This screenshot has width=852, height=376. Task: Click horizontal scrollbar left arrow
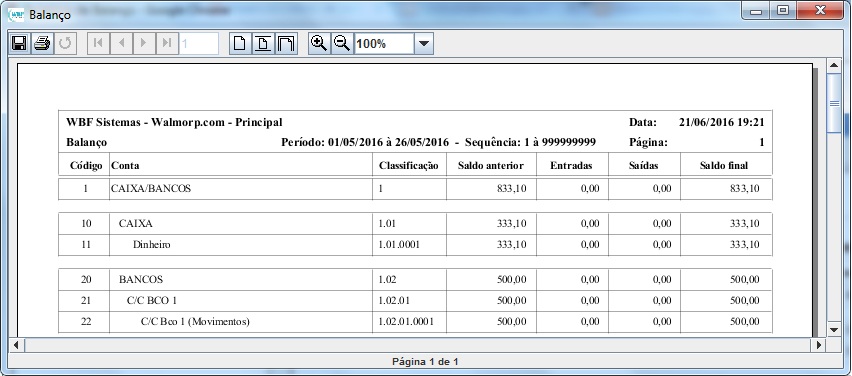pyautogui.click(x=16, y=344)
